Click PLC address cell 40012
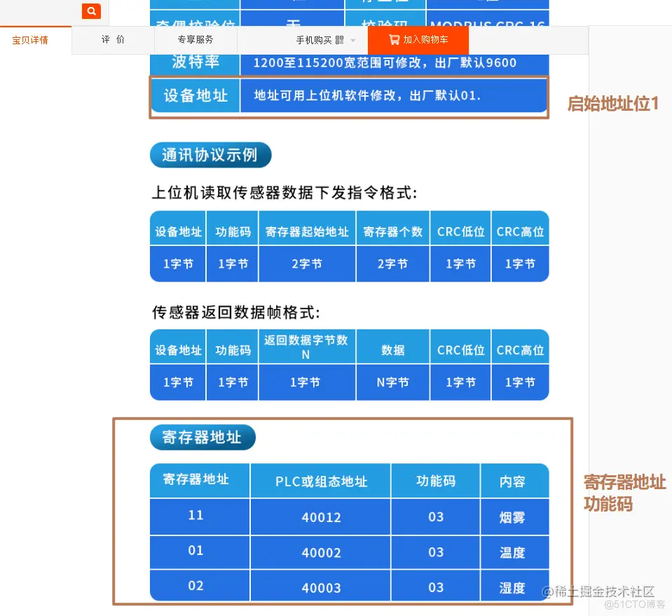Screen dimensions: 672x616 coord(320,517)
